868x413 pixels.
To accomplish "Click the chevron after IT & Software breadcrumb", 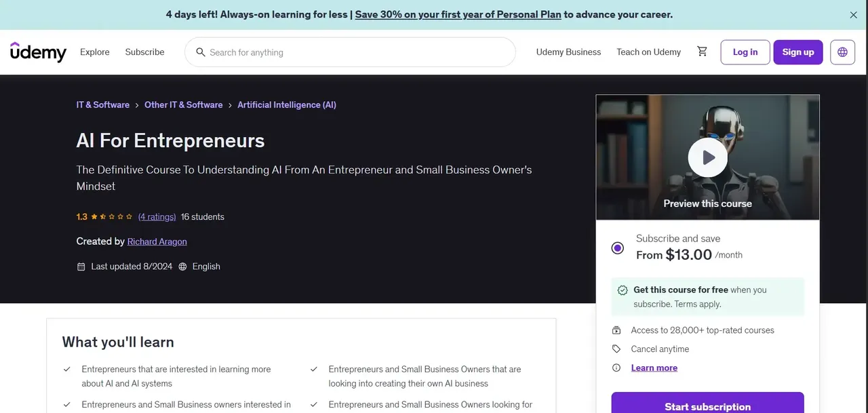I will [137, 105].
